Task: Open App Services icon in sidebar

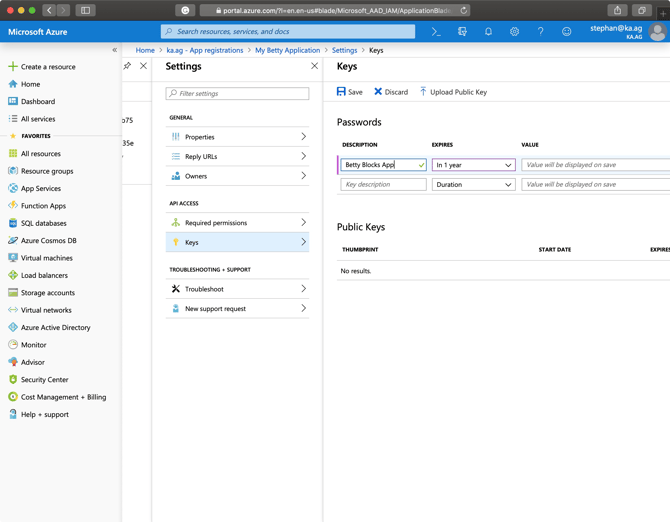Action: tap(13, 188)
